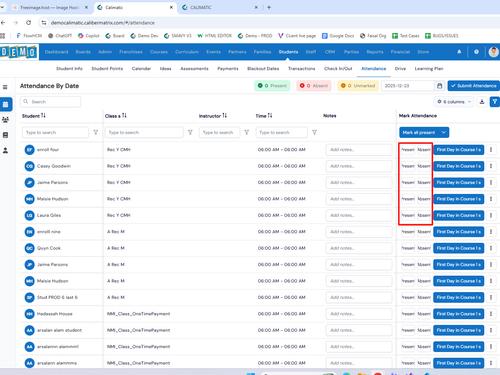Viewport: 500px width, 375px height.
Task: Open the user profile avatar
Action: (493, 52)
